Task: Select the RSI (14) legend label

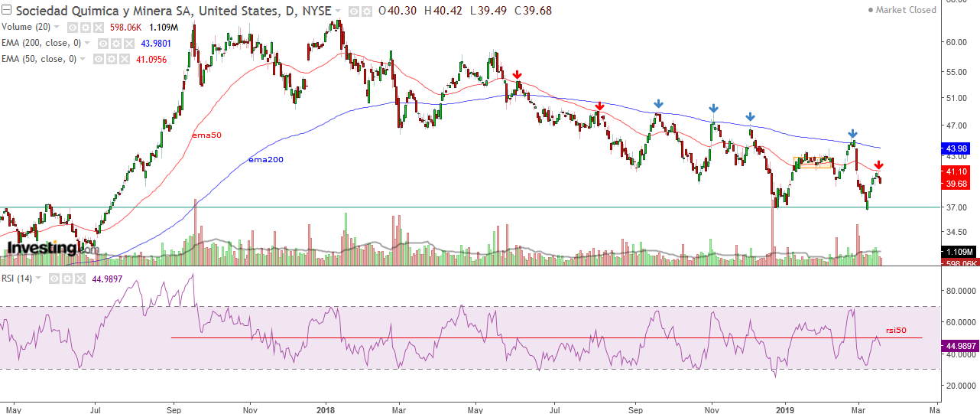Action: [17, 279]
